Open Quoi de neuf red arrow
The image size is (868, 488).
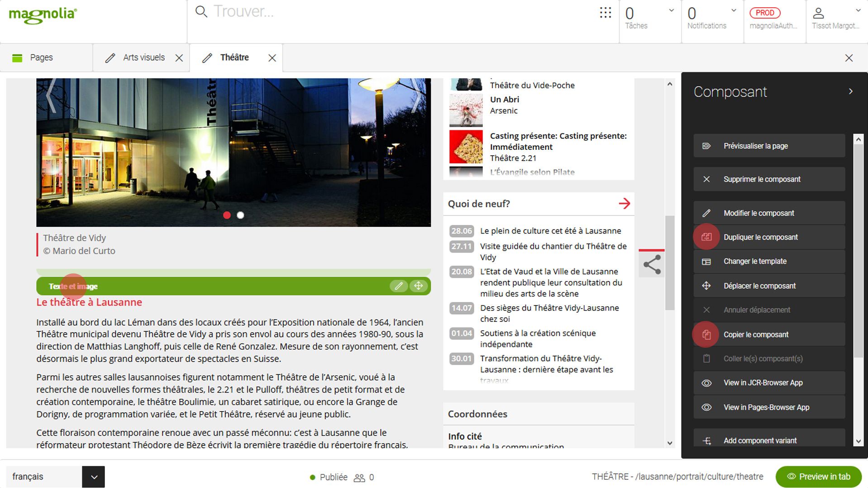pos(624,204)
